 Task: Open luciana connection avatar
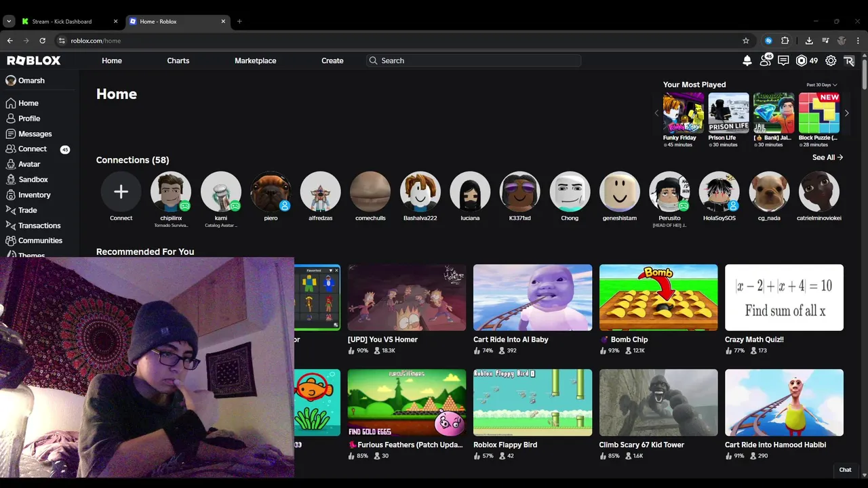click(470, 192)
